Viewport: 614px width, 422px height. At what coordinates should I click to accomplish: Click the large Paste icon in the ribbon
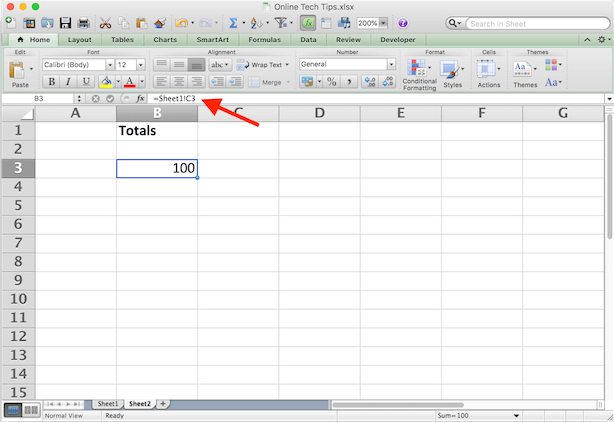17,70
